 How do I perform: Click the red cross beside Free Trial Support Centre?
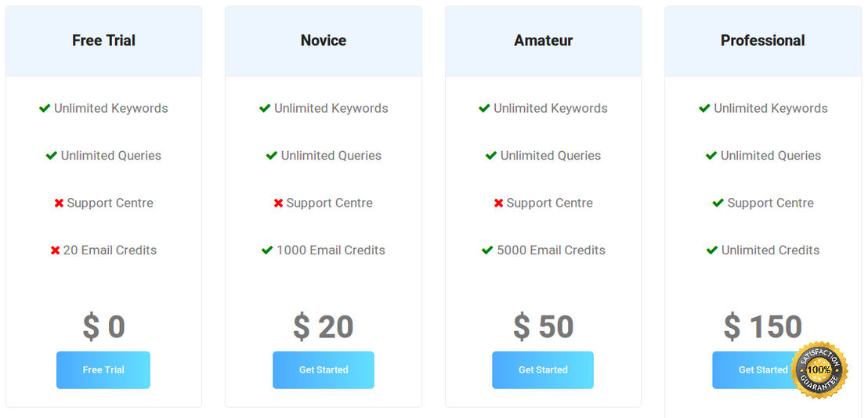pyautogui.click(x=60, y=204)
